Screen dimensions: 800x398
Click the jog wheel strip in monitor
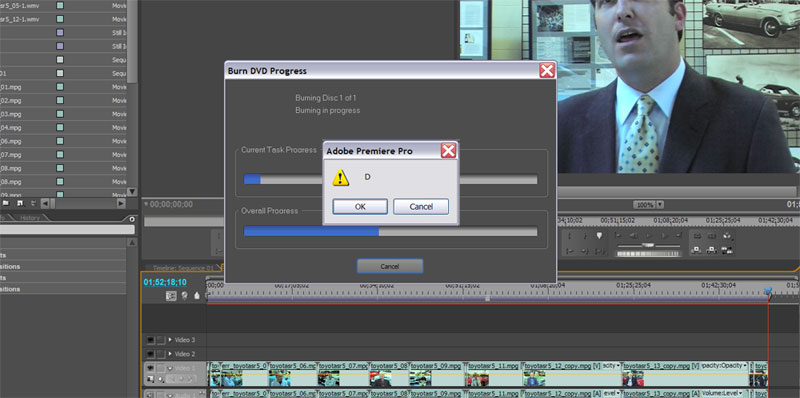point(648,254)
